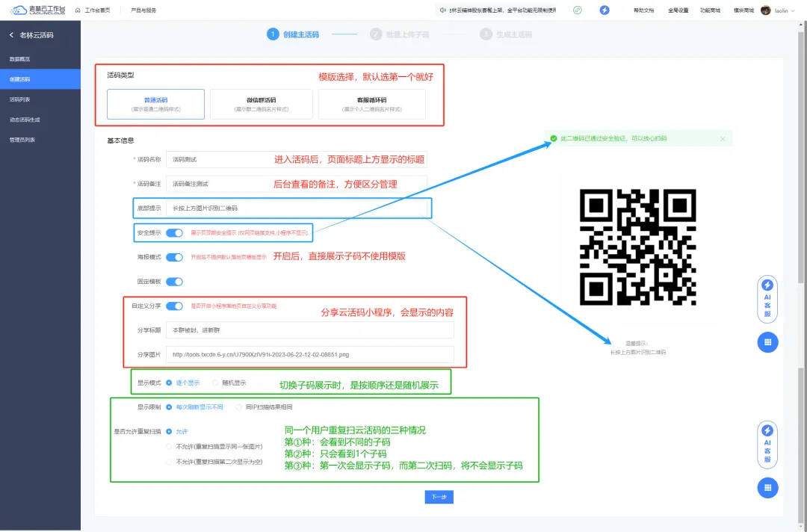Toggle the 固定模板 switch

point(174,282)
